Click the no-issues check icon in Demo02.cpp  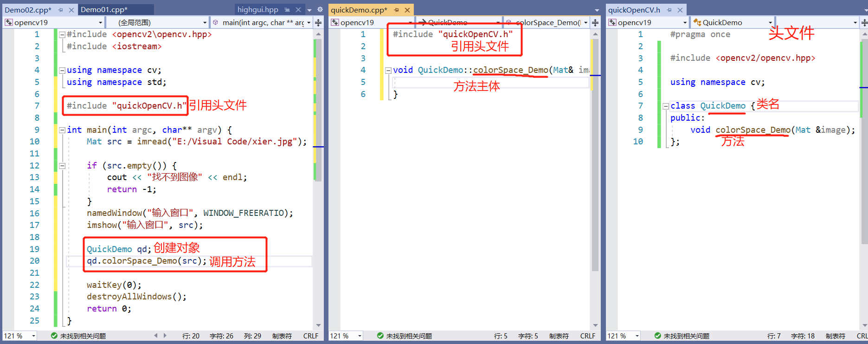[x=54, y=336]
